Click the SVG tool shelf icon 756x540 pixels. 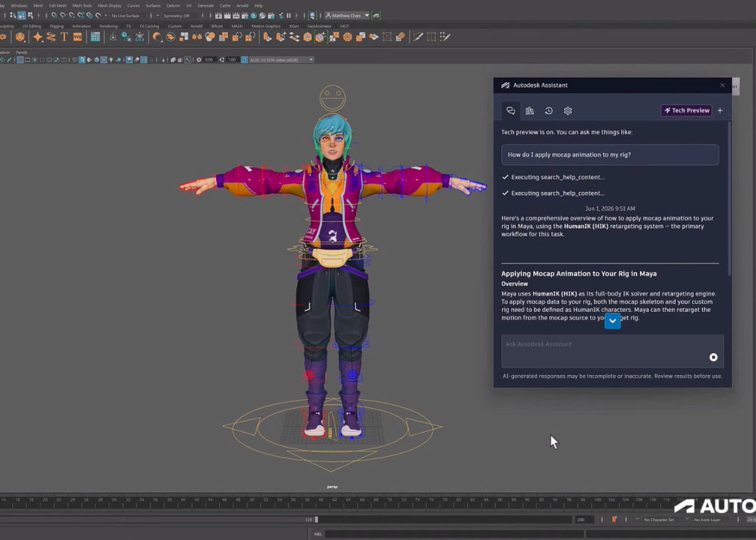tap(77, 37)
